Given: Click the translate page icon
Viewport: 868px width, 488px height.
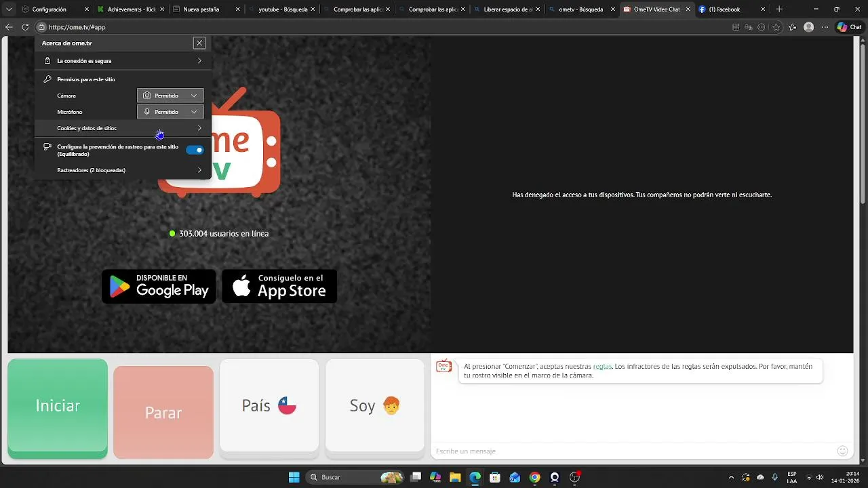Looking at the screenshot, I should pos(749,27).
